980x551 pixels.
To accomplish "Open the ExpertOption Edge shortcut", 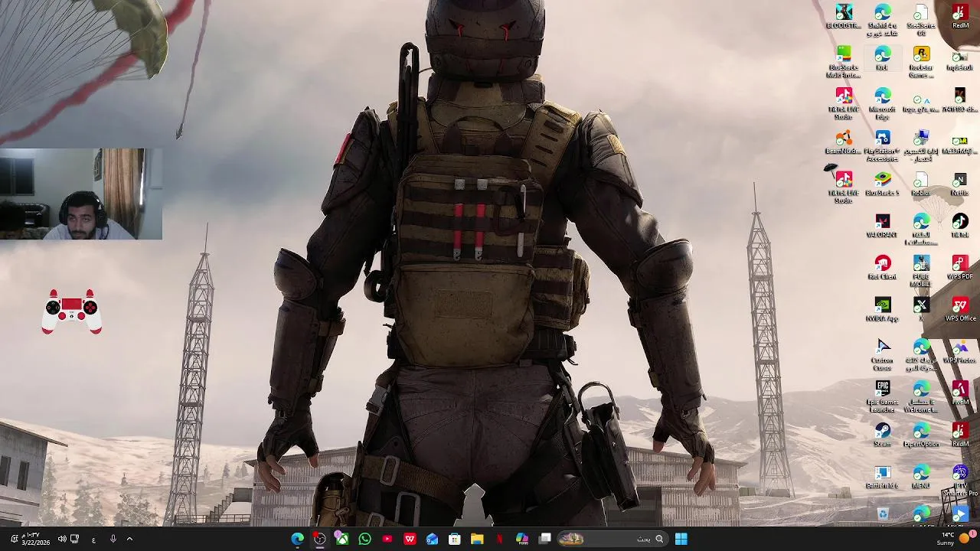I will click(x=921, y=435).
